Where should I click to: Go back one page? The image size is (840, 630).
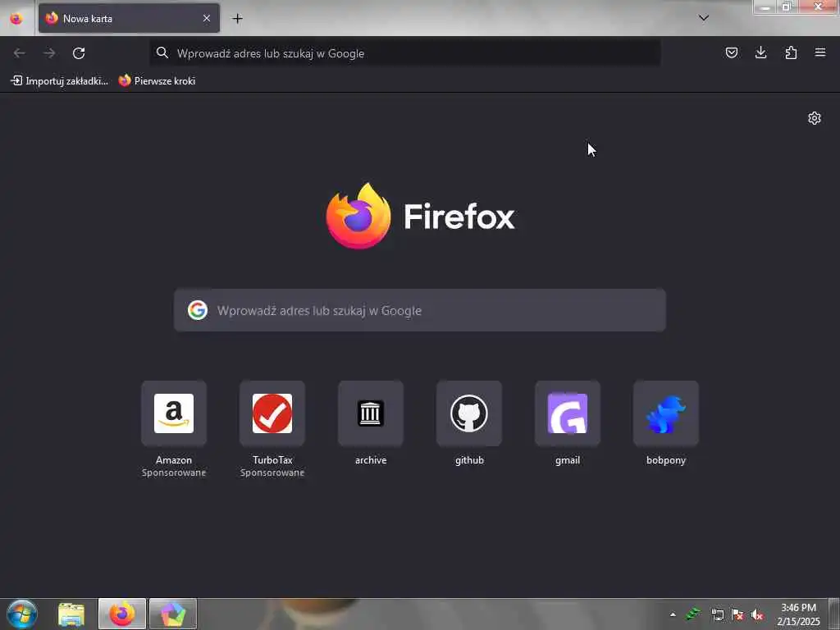(20, 53)
